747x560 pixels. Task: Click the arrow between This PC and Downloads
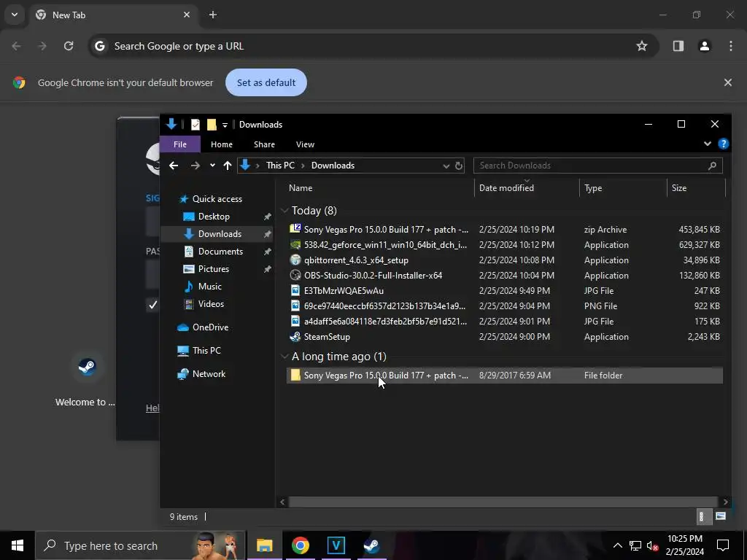(303, 166)
